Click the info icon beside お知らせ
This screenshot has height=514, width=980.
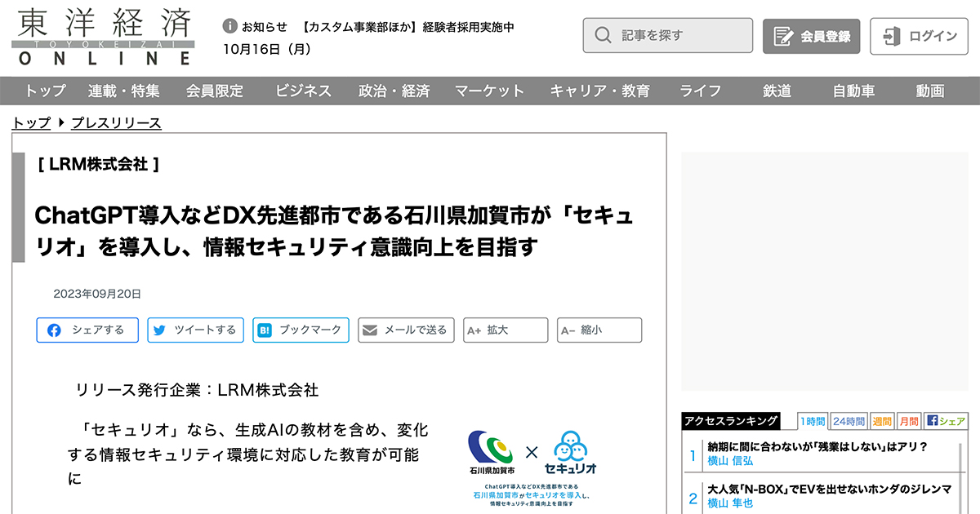point(230,27)
